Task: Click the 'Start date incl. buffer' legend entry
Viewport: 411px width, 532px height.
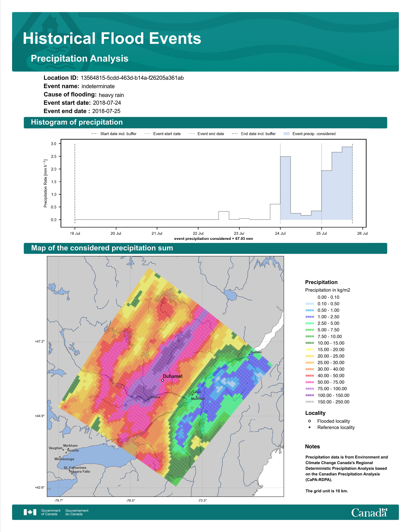Action: (x=114, y=134)
